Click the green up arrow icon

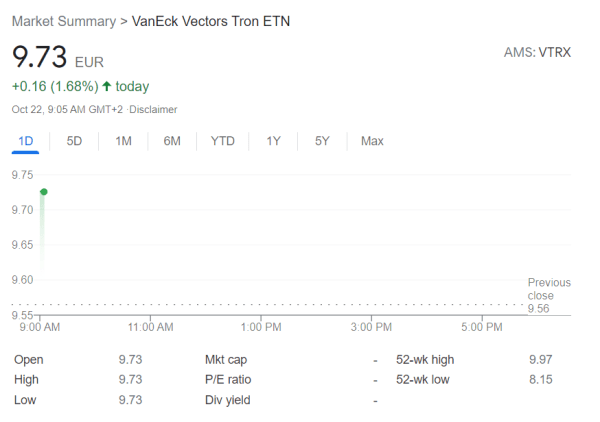point(106,86)
